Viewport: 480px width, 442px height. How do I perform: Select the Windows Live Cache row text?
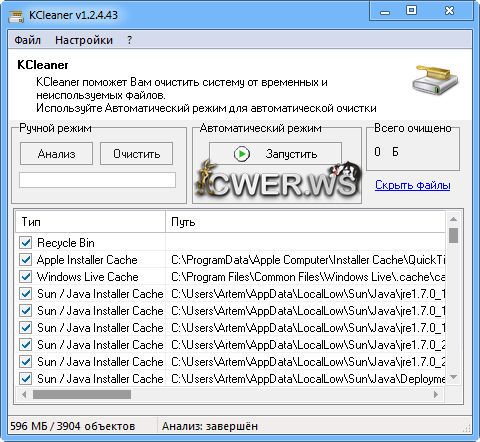(88, 277)
